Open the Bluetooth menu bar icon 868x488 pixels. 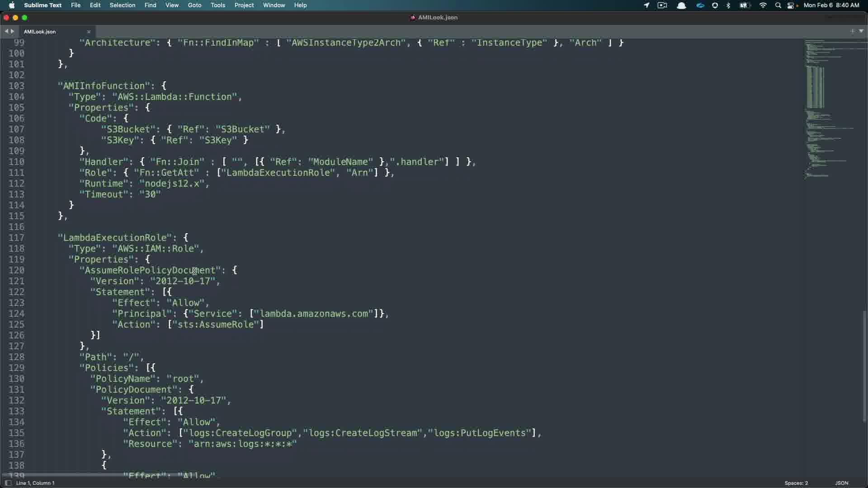(728, 5)
